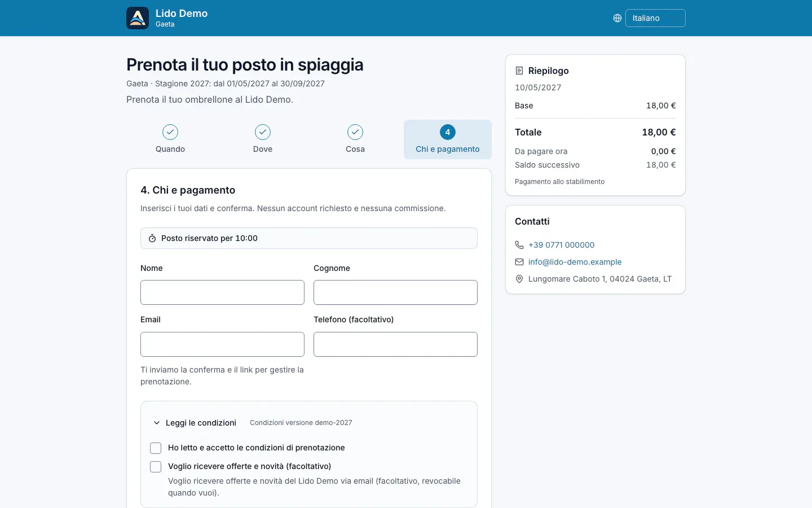Focus the Nome input field

(222, 292)
